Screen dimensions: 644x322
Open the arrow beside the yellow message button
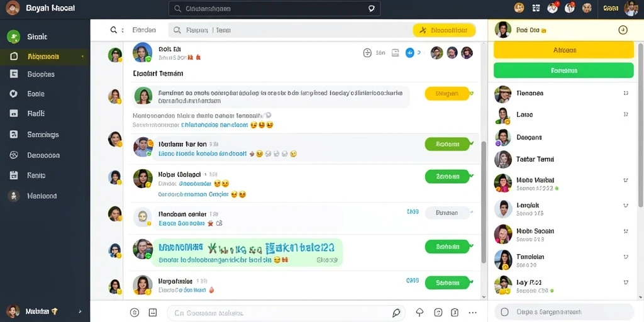point(472,94)
